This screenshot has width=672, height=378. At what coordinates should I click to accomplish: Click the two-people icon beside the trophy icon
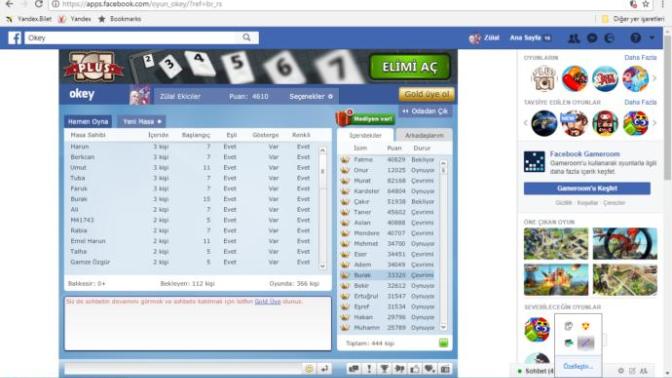pos(399,369)
